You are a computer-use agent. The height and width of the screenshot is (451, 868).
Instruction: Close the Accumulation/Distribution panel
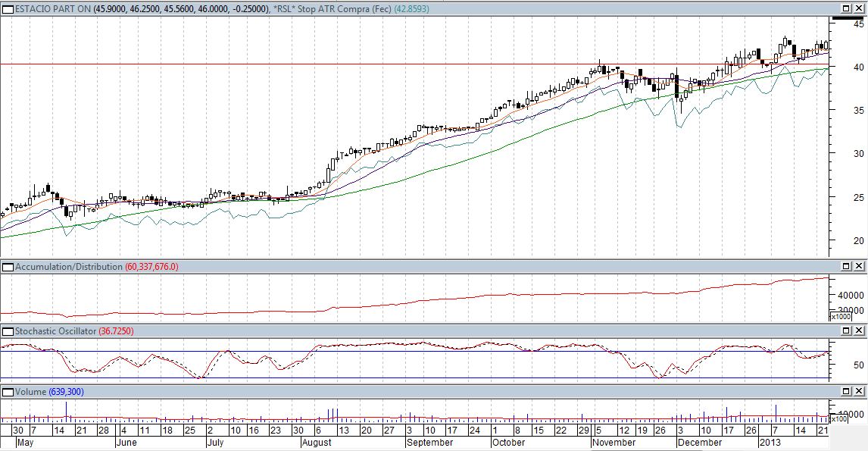point(859,267)
